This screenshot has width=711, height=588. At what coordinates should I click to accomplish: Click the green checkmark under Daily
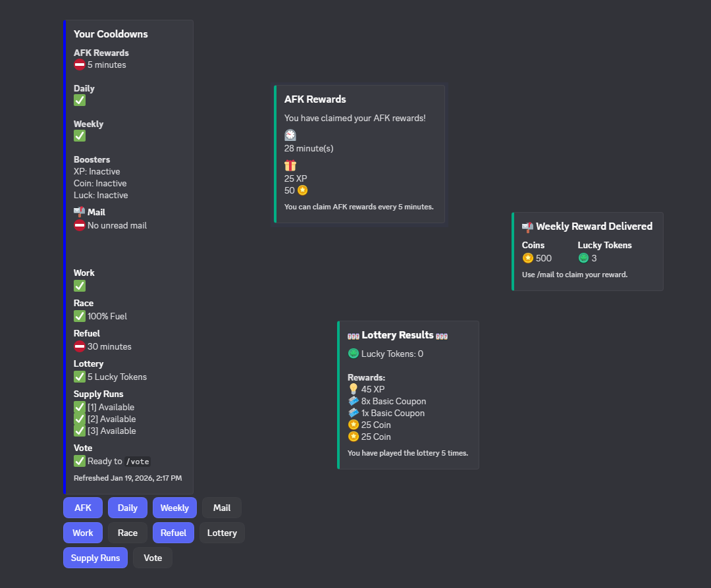[x=80, y=100]
